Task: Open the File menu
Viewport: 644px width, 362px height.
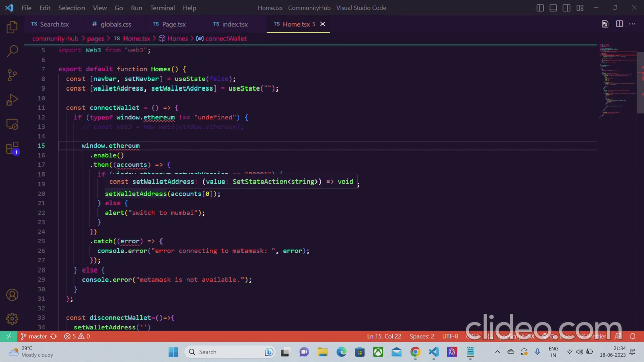Action: pyautogui.click(x=26, y=8)
